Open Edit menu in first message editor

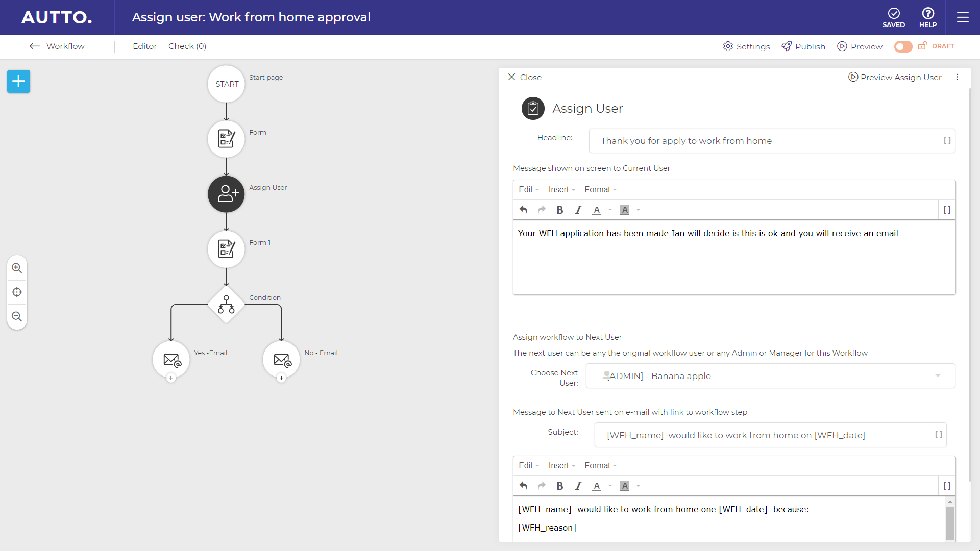529,189
